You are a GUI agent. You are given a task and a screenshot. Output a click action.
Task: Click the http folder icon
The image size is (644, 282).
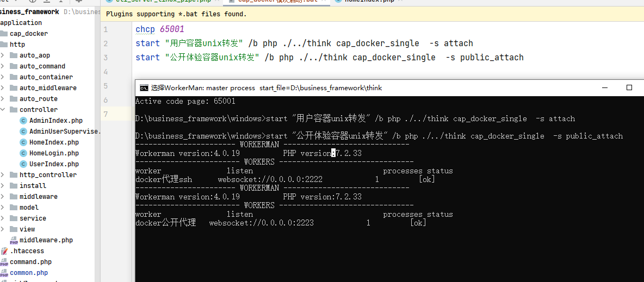(x=4, y=45)
